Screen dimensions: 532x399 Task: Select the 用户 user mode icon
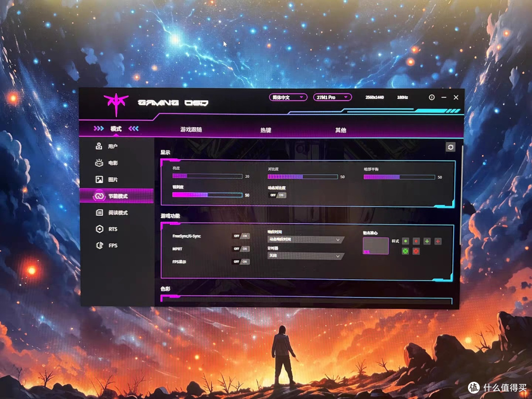[x=99, y=146]
